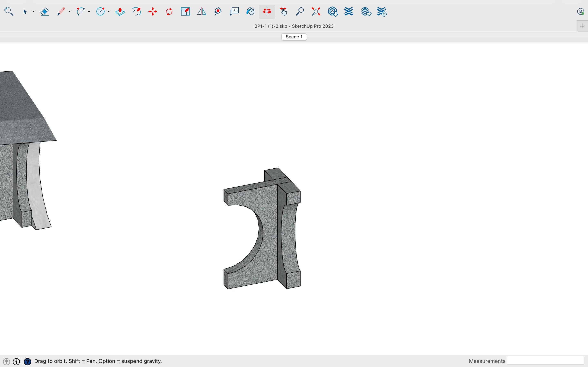Toggle the geo-location status icon
The height and width of the screenshot is (367, 588).
(7, 361)
